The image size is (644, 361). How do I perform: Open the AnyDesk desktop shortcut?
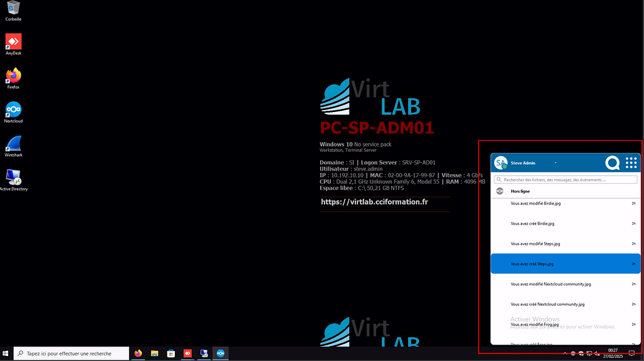13,42
